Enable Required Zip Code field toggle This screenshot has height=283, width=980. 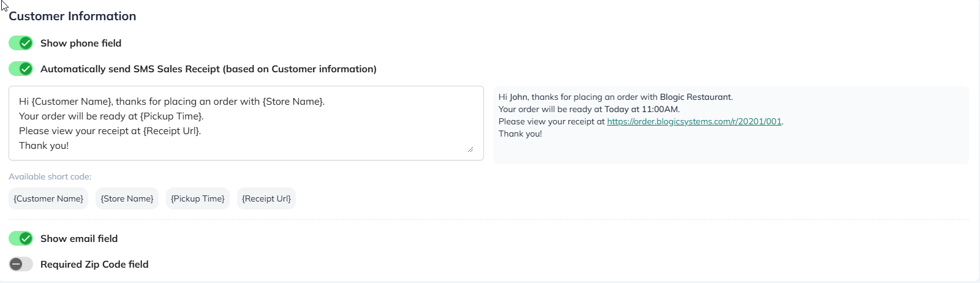pos(21,264)
